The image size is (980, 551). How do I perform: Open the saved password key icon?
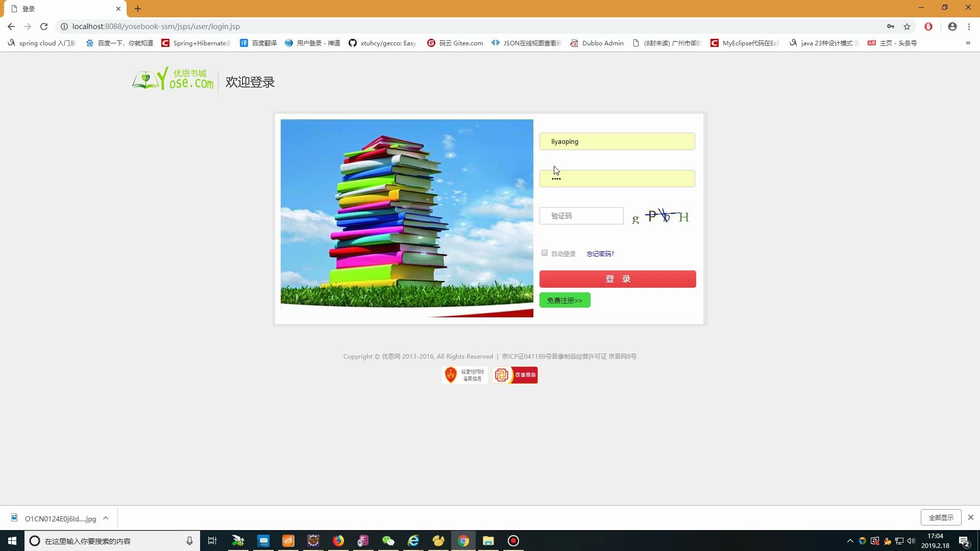click(891, 27)
